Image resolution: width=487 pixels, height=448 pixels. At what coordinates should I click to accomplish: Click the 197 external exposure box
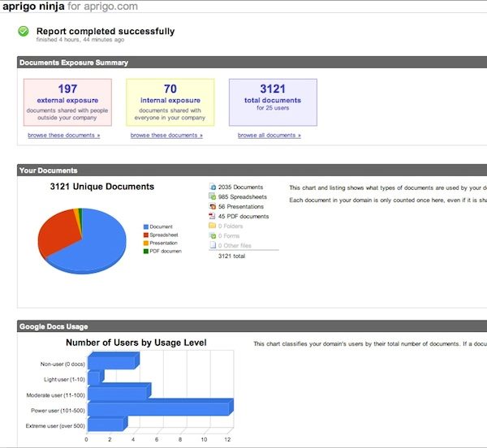tap(67, 102)
